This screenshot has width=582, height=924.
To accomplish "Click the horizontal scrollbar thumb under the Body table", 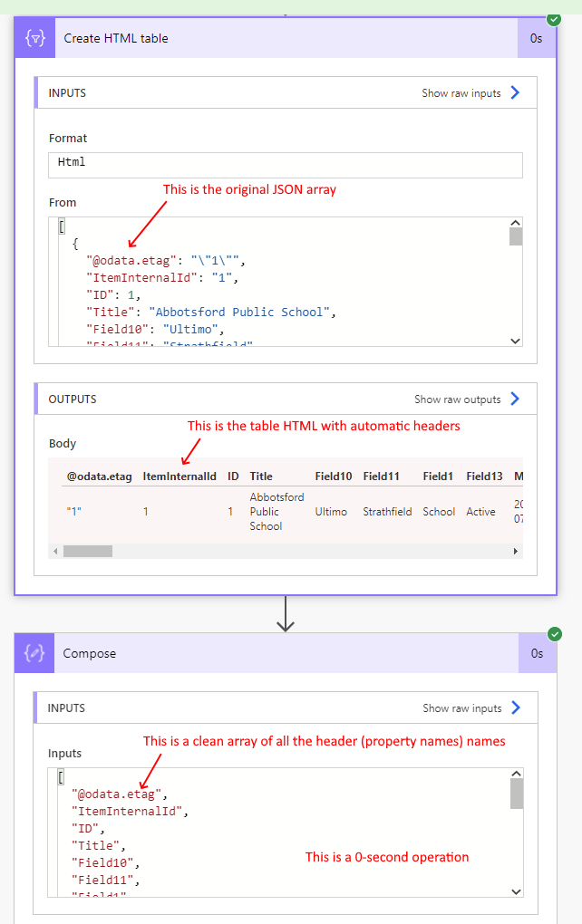I will [88, 551].
